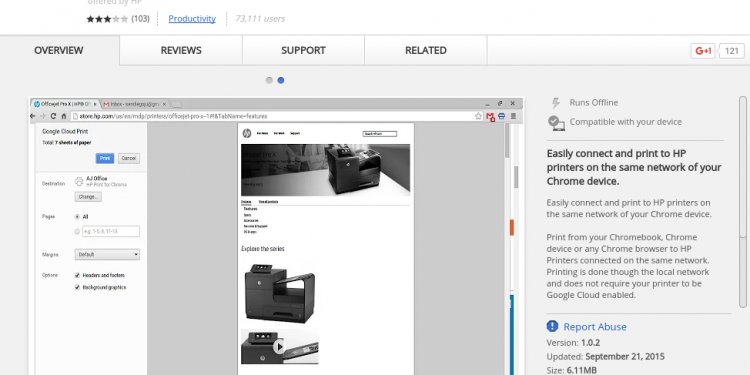
Task: Click the Explore the series heading
Action: tap(263, 249)
